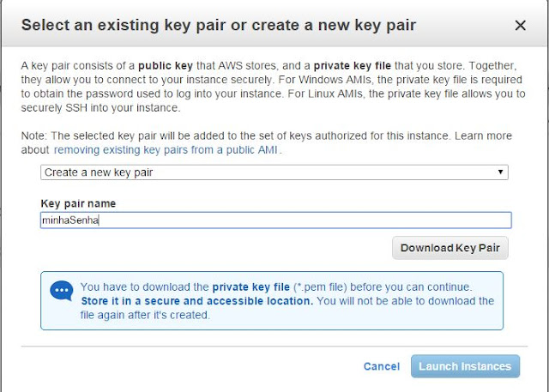Close the key pair dialog
This screenshot has width=549, height=392.
(520, 26)
